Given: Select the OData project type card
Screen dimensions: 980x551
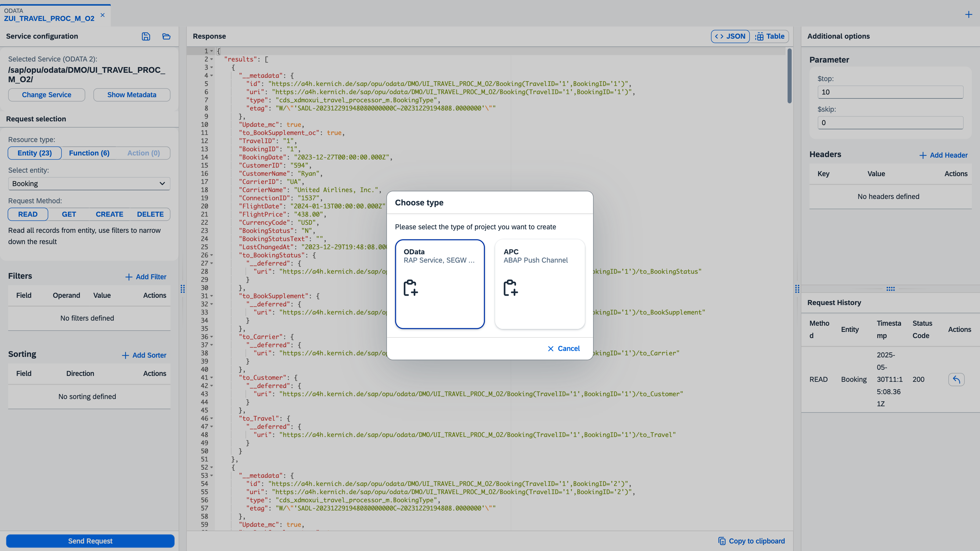Looking at the screenshot, I should (x=440, y=284).
